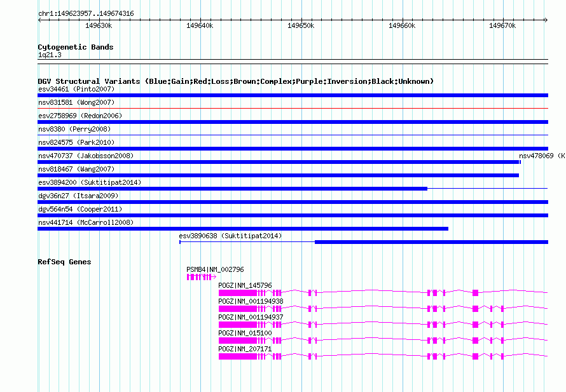This screenshot has width=566, height=392.
Task: Click the 149640k ruler label
Action: pyautogui.click(x=200, y=26)
